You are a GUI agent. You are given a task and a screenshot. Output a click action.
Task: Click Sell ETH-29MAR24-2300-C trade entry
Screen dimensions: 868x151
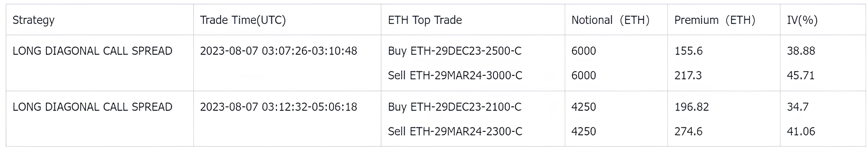pyautogui.click(x=455, y=131)
